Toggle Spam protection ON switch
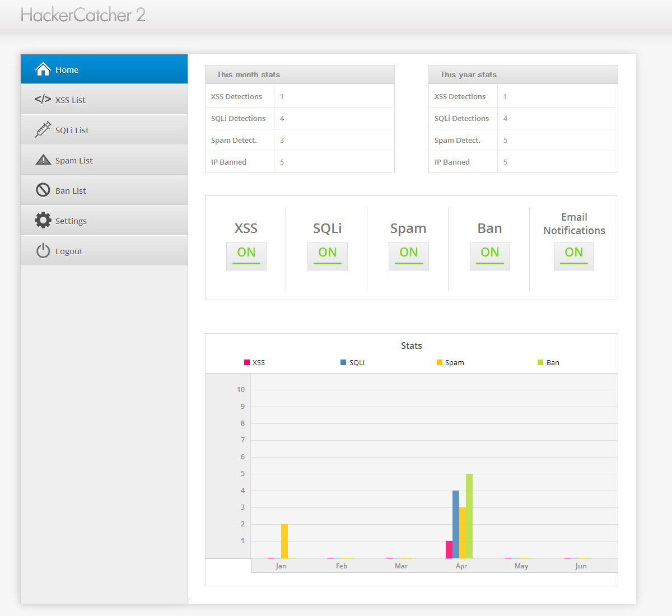The image size is (672, 616). click(x=409, y=256)
